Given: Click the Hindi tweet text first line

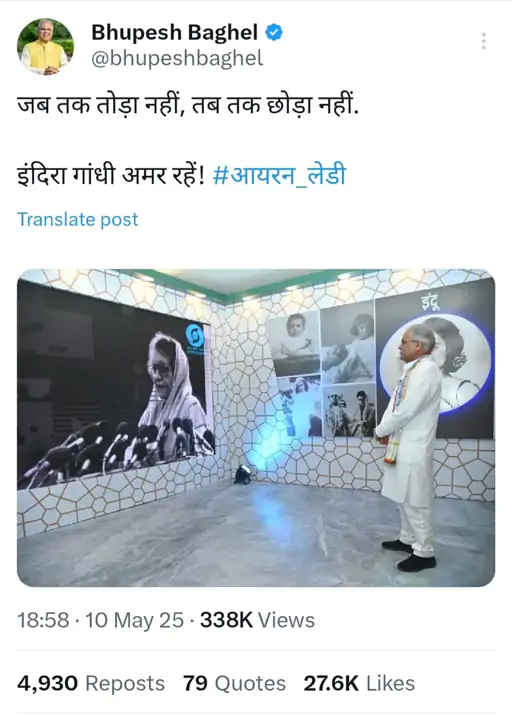Looking at the screenshot, I should [x=188, y=106].
